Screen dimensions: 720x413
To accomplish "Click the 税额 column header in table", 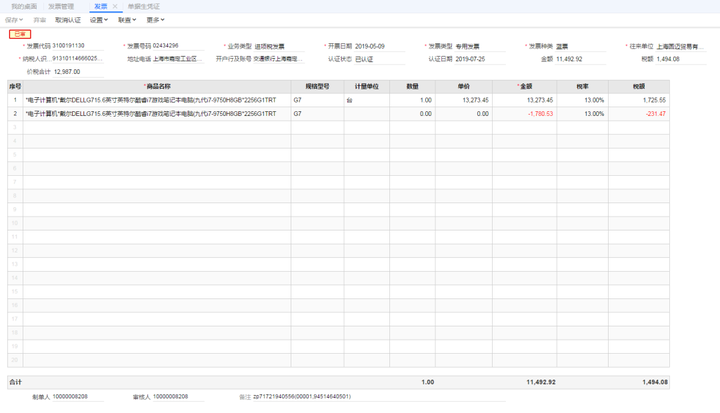I will coord(639,86).
